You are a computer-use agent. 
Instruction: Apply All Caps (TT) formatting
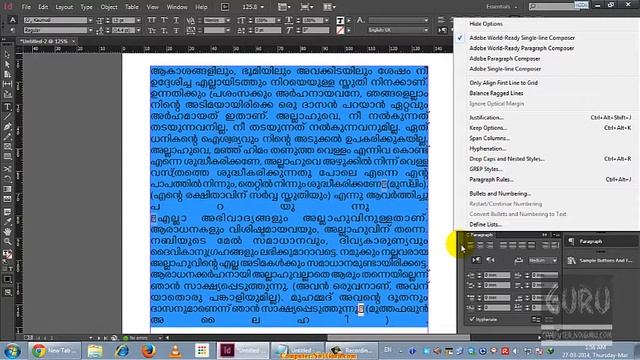151,20
